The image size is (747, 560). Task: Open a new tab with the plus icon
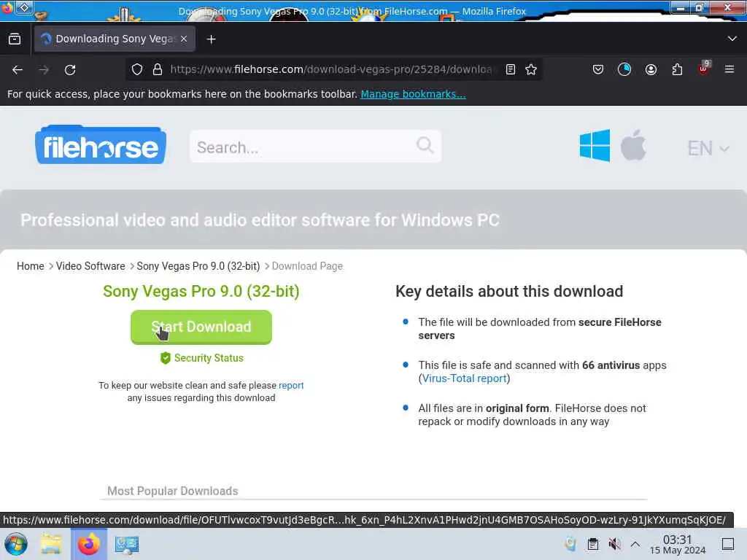(211, 39)
